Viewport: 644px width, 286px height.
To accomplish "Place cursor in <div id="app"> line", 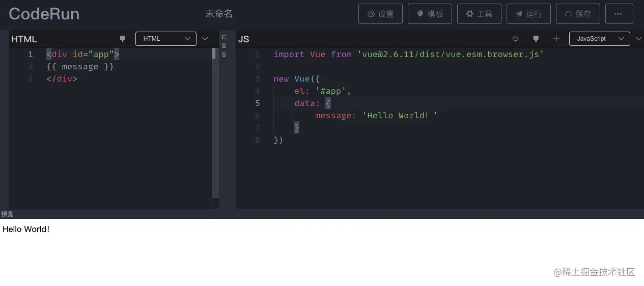I will [x=82, y=54].
